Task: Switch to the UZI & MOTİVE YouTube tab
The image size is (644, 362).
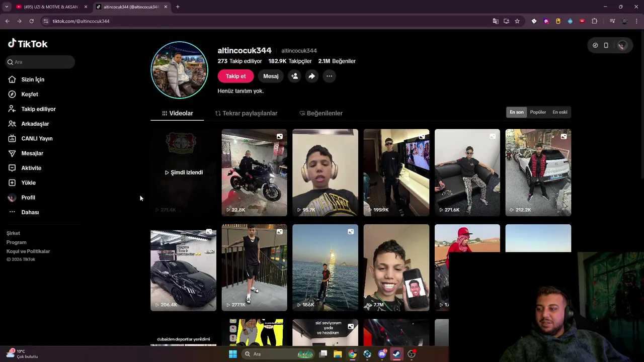Action: [x=51, y=7]
